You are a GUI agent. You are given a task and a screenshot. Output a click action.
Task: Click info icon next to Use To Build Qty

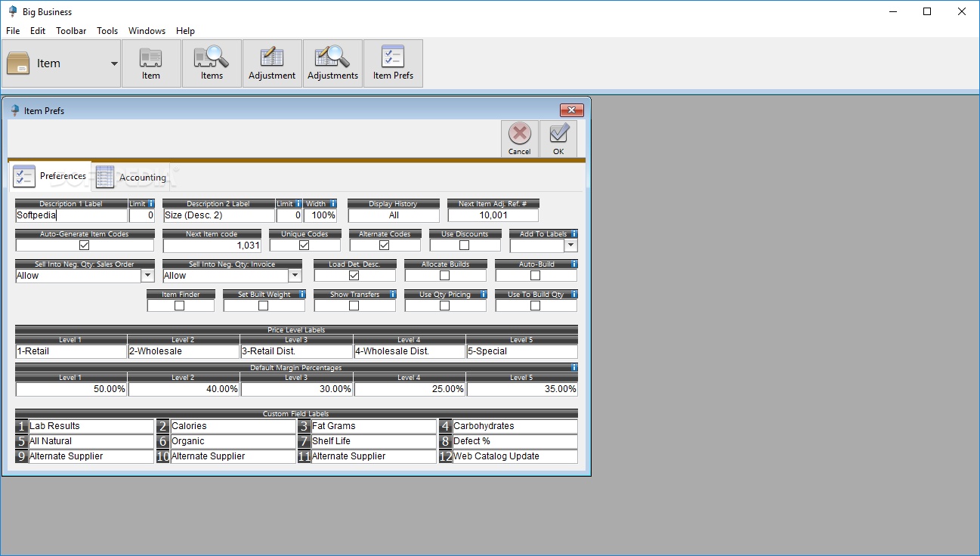click(574, 295)
